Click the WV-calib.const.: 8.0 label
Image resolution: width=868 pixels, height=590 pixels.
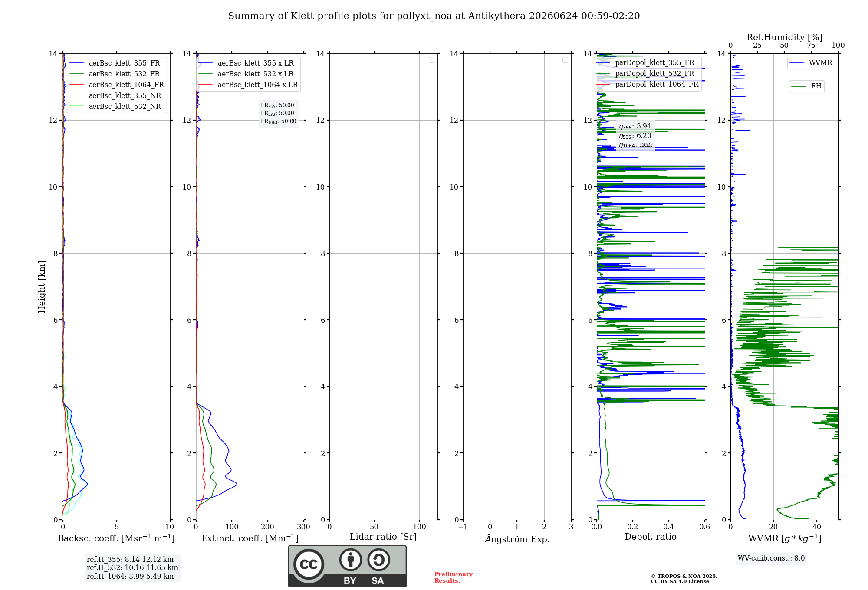pyautogui.click(x=771, y=558)
